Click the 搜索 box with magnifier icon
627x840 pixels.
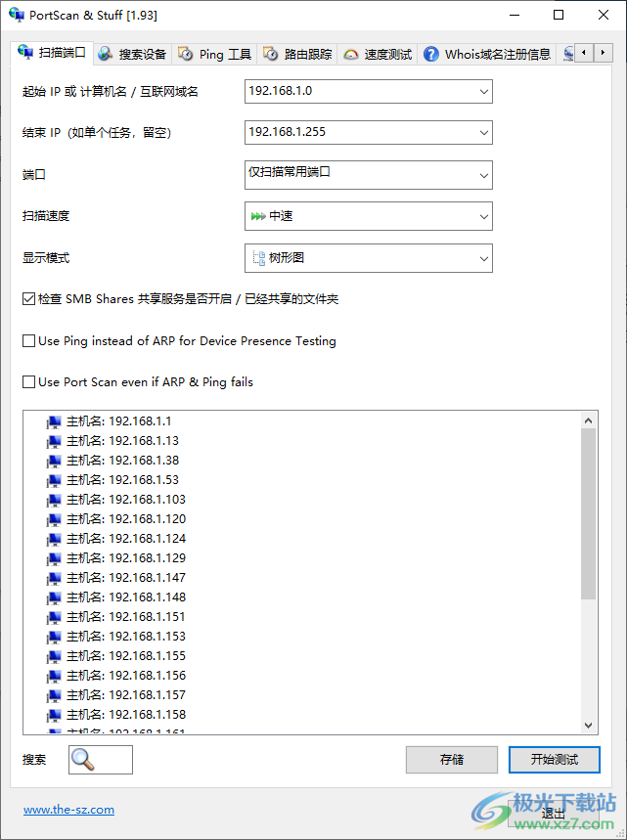[101, 760]
